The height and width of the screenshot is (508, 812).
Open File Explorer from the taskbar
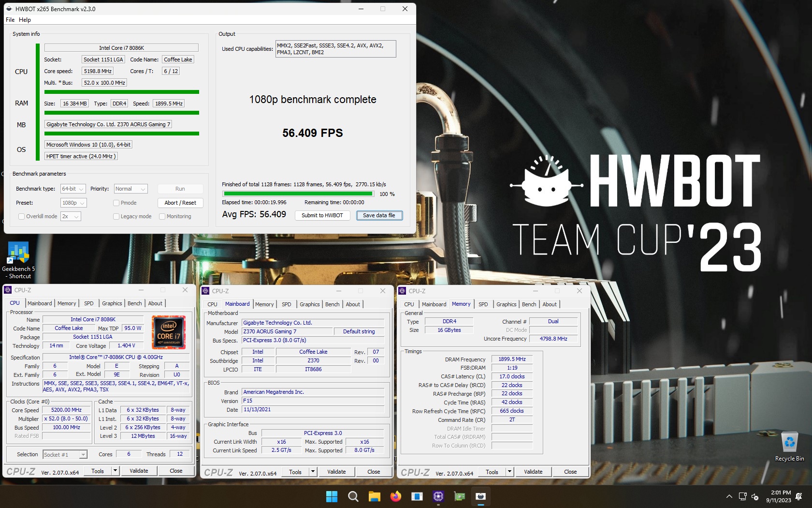[375, 496]
